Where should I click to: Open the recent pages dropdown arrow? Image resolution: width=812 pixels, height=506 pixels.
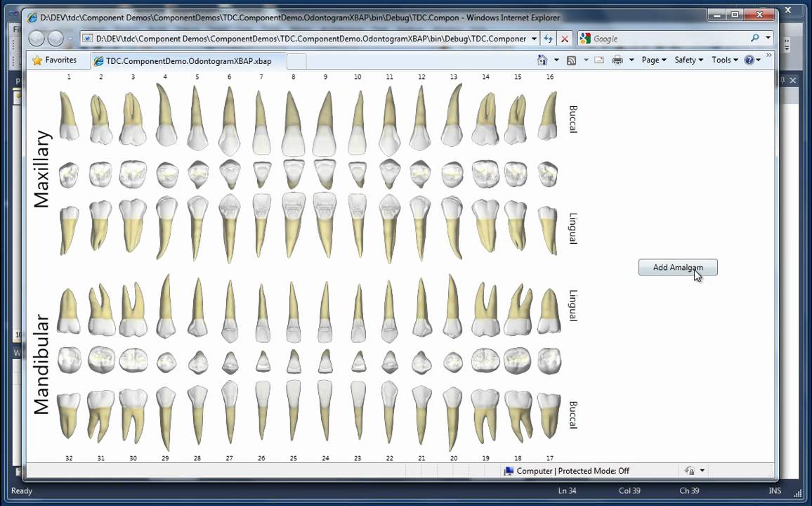(70, 39)
